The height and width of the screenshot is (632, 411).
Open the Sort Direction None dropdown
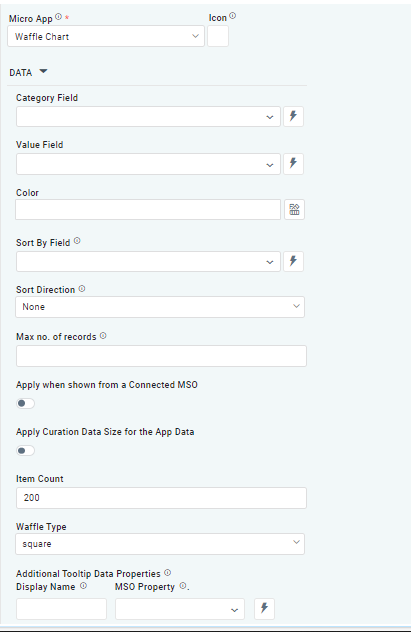pos(160,307)
